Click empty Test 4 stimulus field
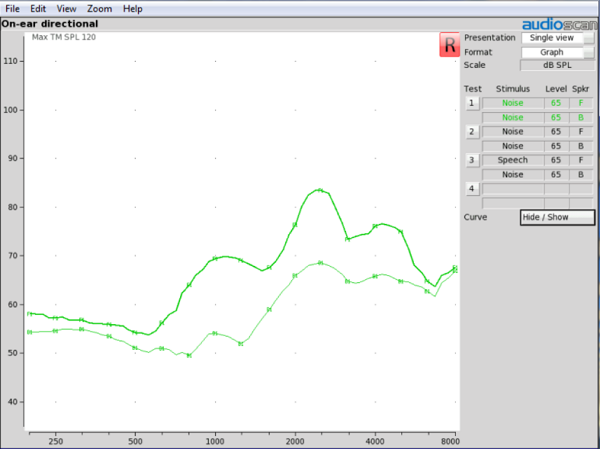 [x=513, y=189]
